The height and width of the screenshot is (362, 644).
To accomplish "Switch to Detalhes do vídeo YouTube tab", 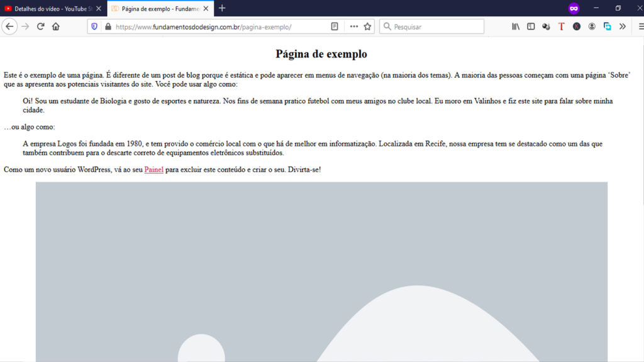I will (x=53, y=8).
